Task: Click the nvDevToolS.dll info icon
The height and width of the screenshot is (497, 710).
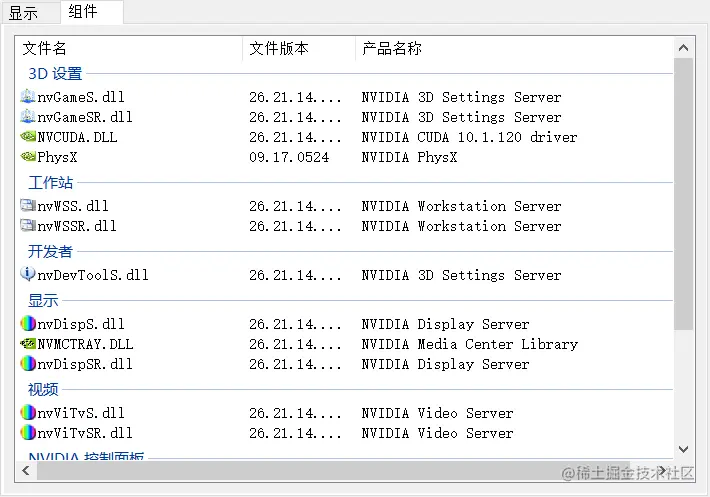Action: [28, 274]
